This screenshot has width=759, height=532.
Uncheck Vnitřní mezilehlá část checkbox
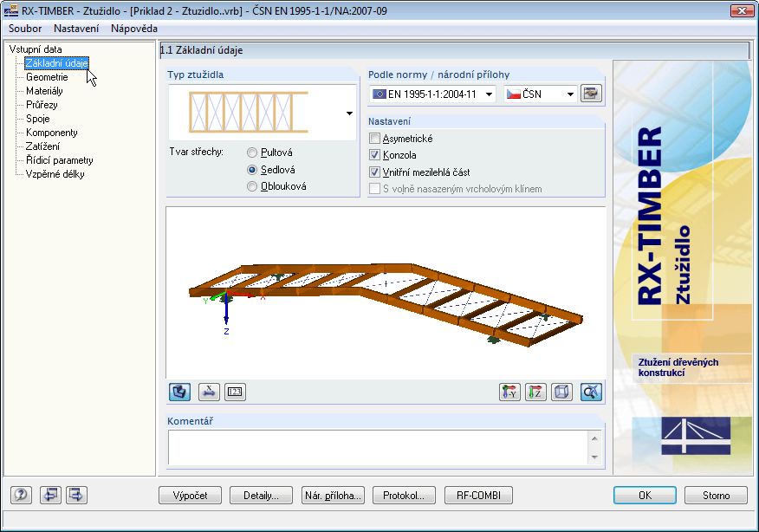click(x=374, y=172)
